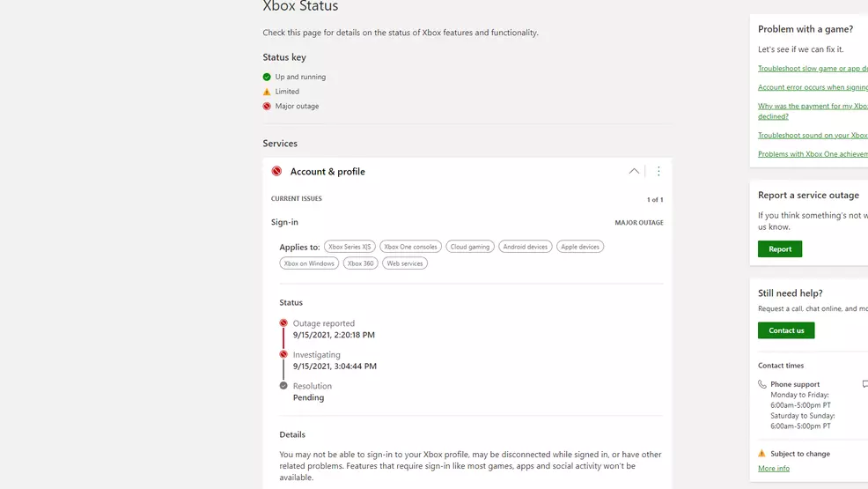Open the More info link

773,468
